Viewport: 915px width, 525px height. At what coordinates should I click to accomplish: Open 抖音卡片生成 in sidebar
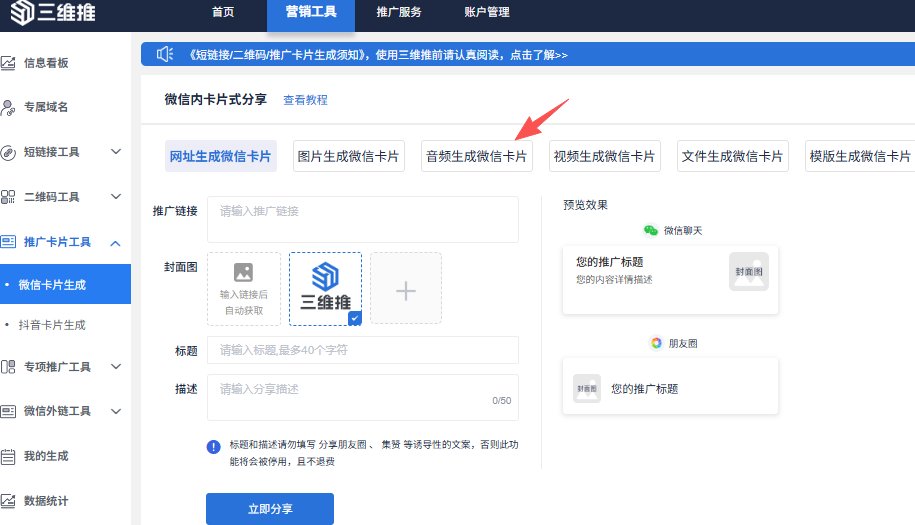tap(52, 325)
